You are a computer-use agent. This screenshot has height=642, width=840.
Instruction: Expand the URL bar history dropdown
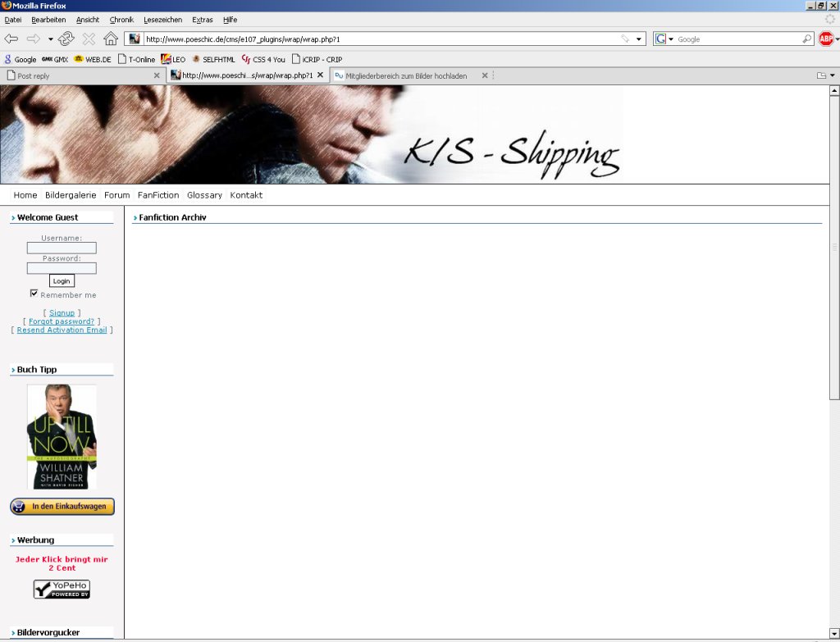pyautogui.click(x=640, y=39)
